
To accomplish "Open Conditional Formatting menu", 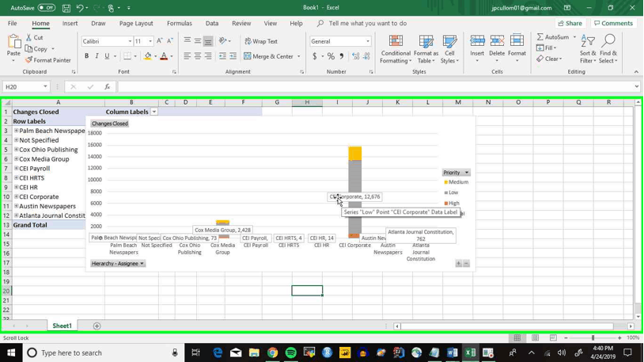I will point(396,49).
